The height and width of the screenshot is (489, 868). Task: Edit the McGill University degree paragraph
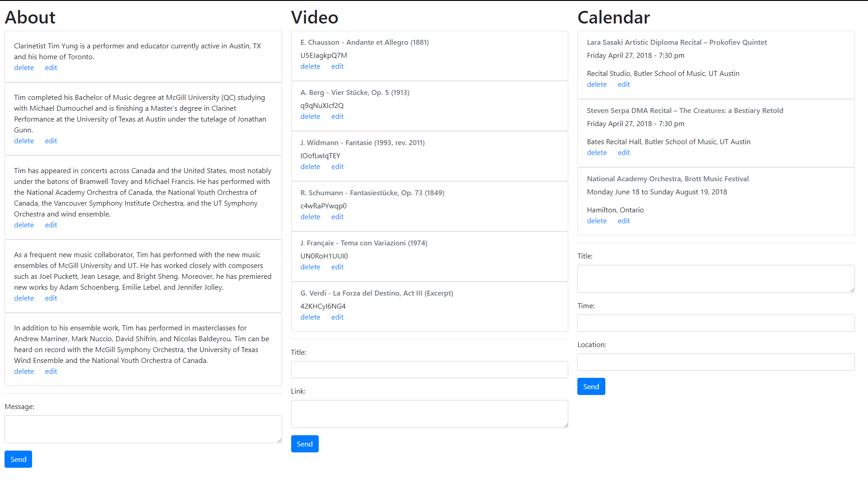pos(51,141)
